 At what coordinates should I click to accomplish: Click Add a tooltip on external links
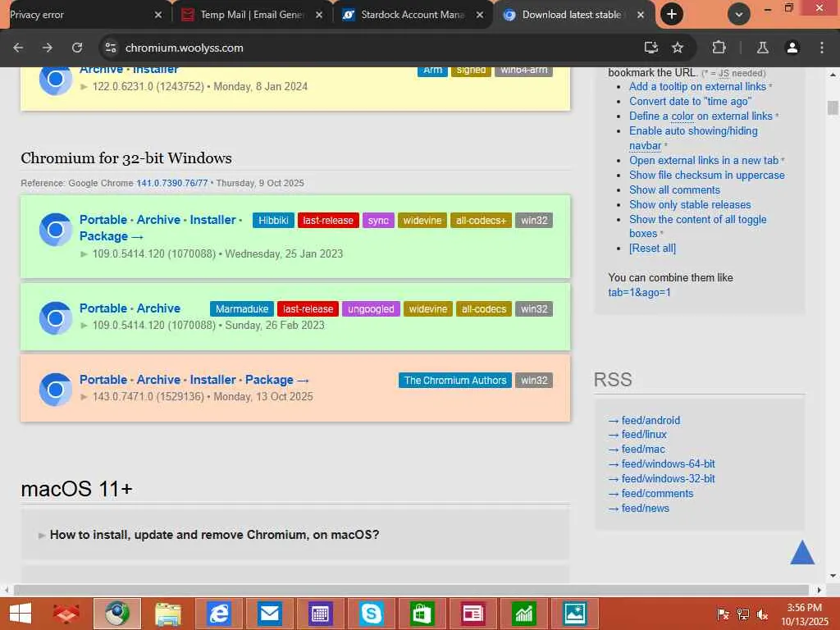point(697,87)
